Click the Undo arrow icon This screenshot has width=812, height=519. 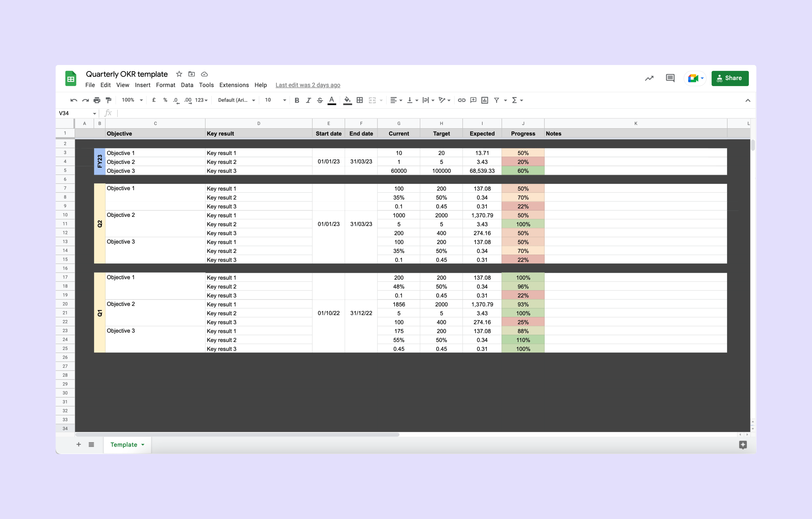[74, 100]
